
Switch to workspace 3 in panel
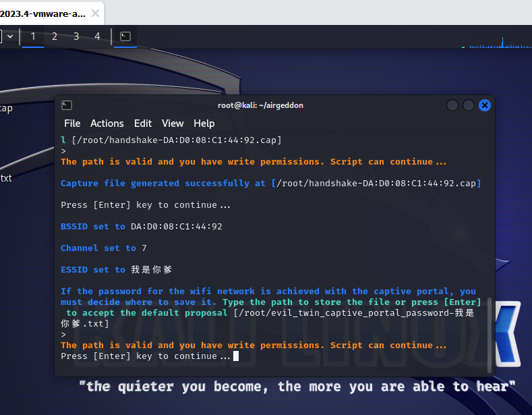(76, 36)
